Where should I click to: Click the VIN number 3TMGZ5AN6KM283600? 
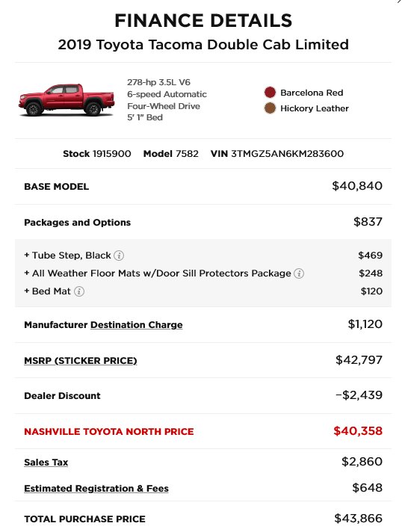[288, 154]
